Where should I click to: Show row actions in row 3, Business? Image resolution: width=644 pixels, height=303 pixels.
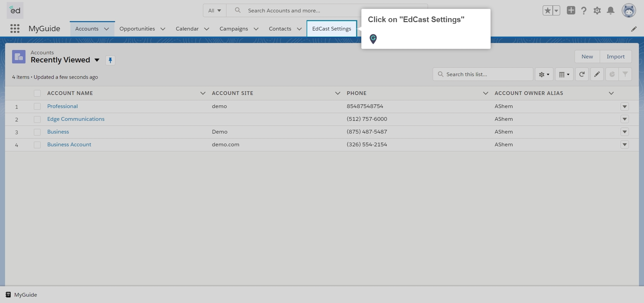coord(625,132)
